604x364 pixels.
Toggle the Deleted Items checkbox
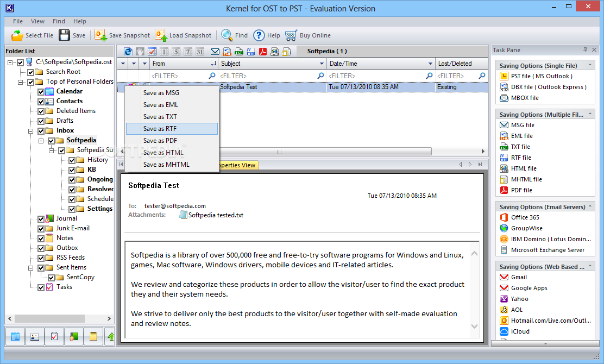41,111
